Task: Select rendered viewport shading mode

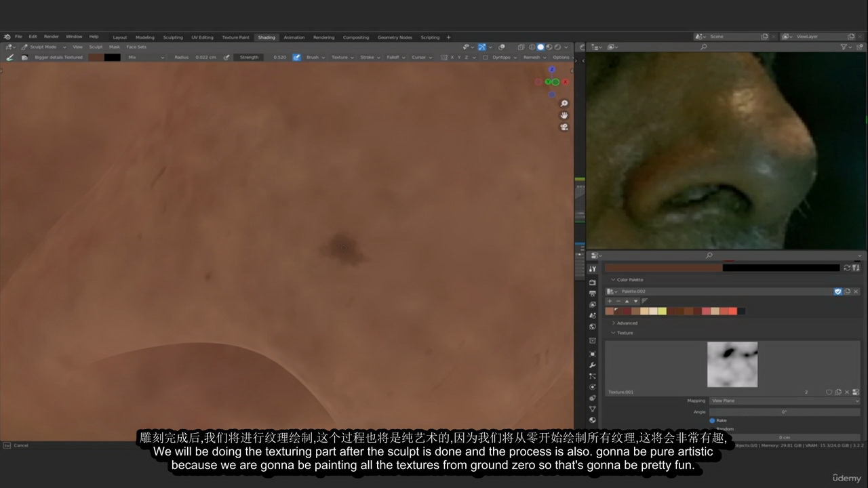Action: point(557,47)
